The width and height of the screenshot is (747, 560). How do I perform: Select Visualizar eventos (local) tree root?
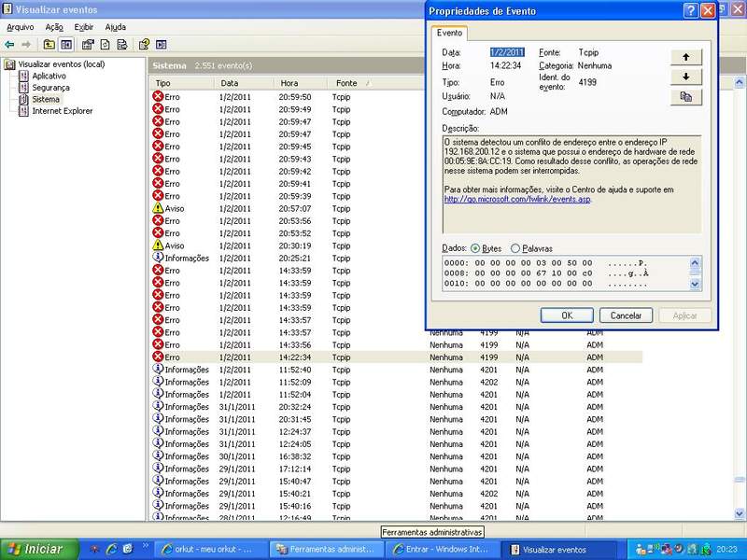point(61,64)
